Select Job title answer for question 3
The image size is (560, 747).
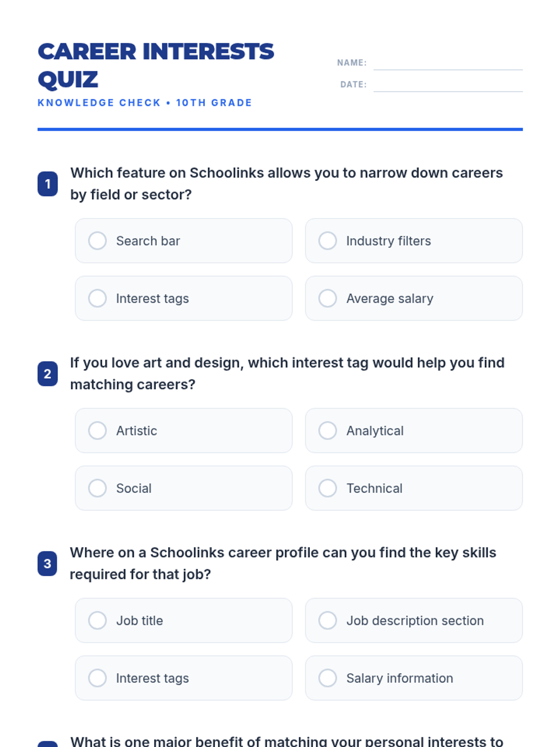tap(183, 620)
